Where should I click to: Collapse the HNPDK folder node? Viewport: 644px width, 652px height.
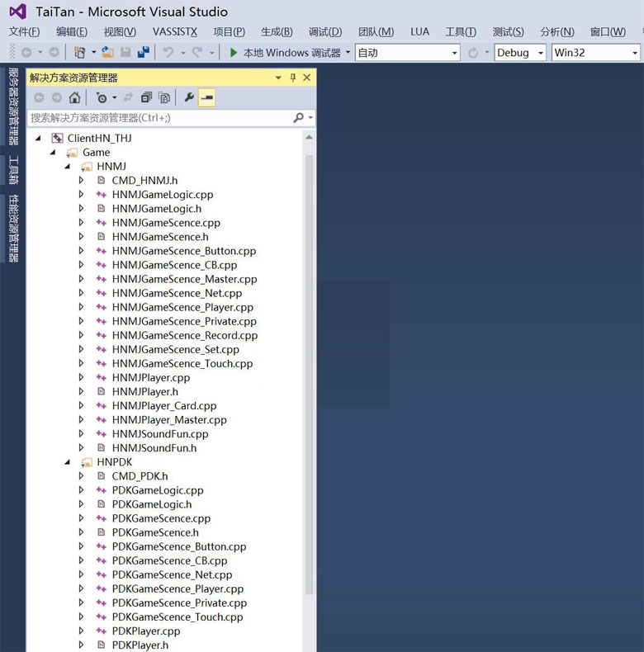(68, 462)
